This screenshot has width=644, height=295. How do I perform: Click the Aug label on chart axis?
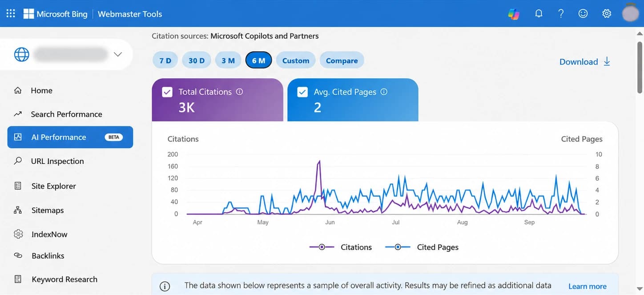462,222
